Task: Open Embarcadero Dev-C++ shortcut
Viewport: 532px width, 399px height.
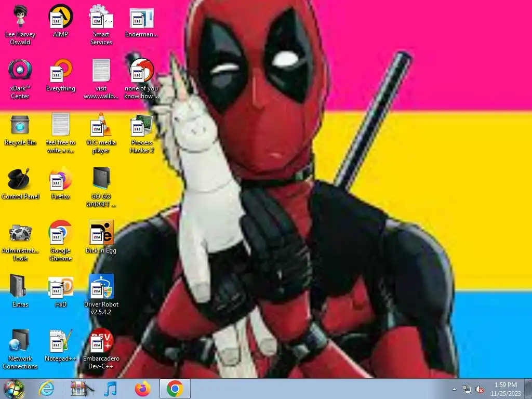Action: click(101, 349)
